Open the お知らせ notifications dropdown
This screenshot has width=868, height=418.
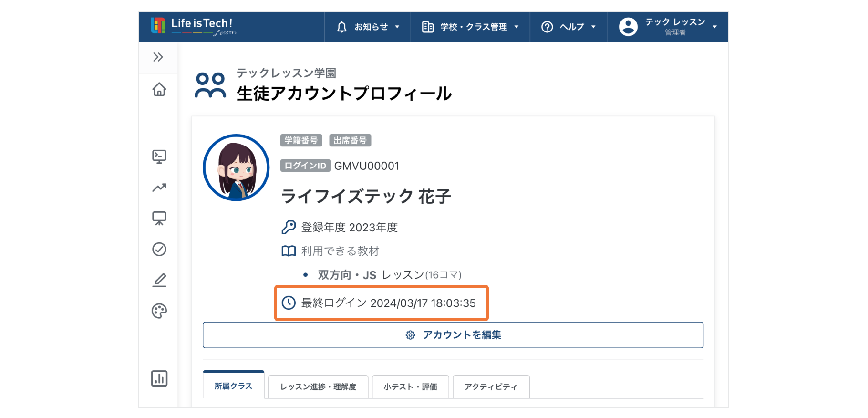(x=368, y=27)
